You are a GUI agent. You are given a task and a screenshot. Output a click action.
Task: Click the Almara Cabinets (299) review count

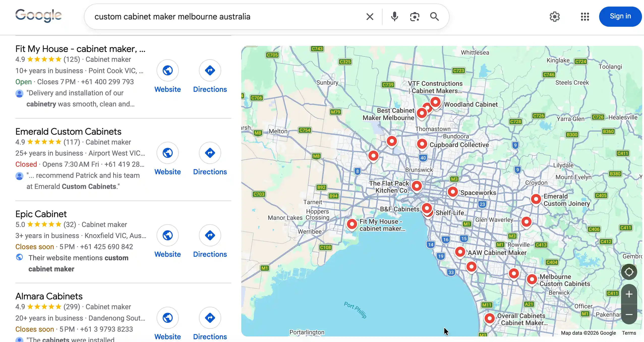tap(72, 307)
